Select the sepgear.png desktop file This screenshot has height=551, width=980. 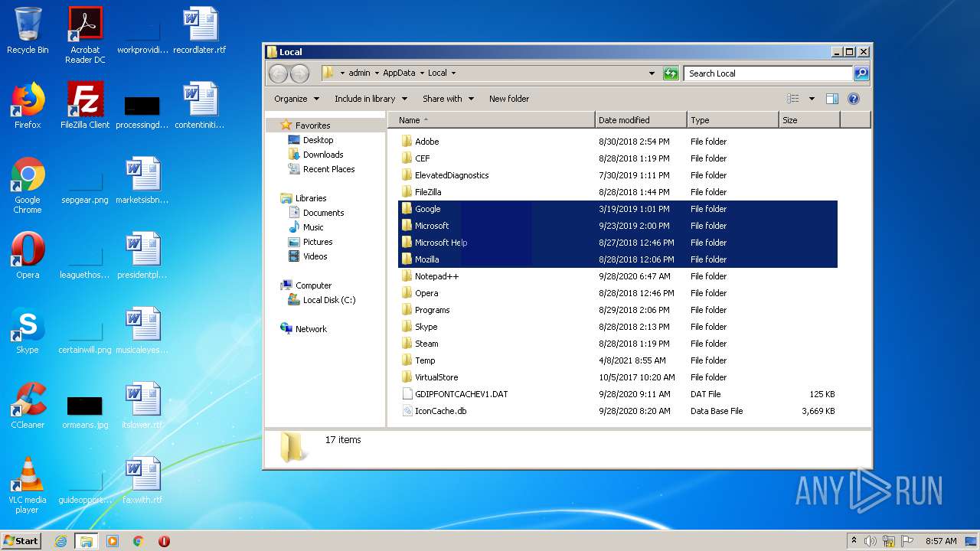point(85,187)
